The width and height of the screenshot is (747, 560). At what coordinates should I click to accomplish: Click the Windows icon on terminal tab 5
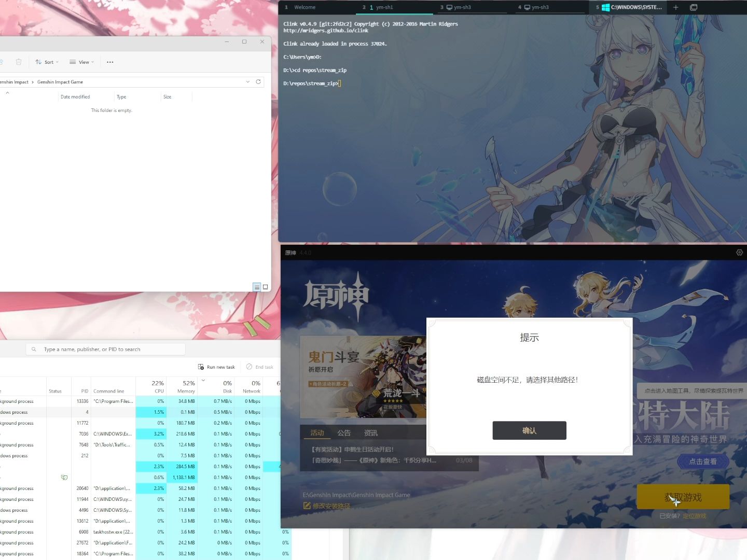pyautogui.click(x=605, y=7)
